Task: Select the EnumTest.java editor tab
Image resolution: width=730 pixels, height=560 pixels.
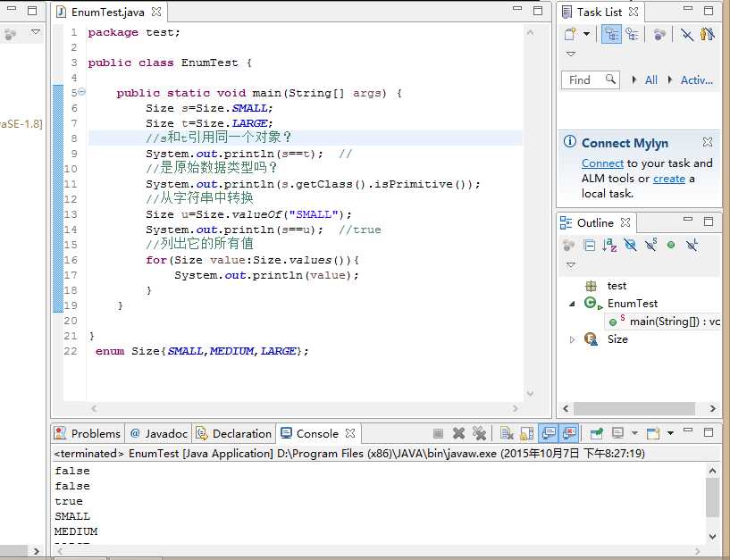Action: pyautogui.click(x=107, y=13)
